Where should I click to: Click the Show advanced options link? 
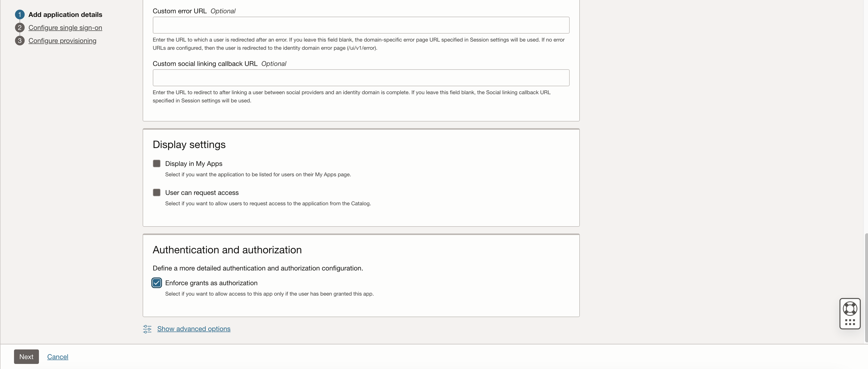click(x=193, y=329)
